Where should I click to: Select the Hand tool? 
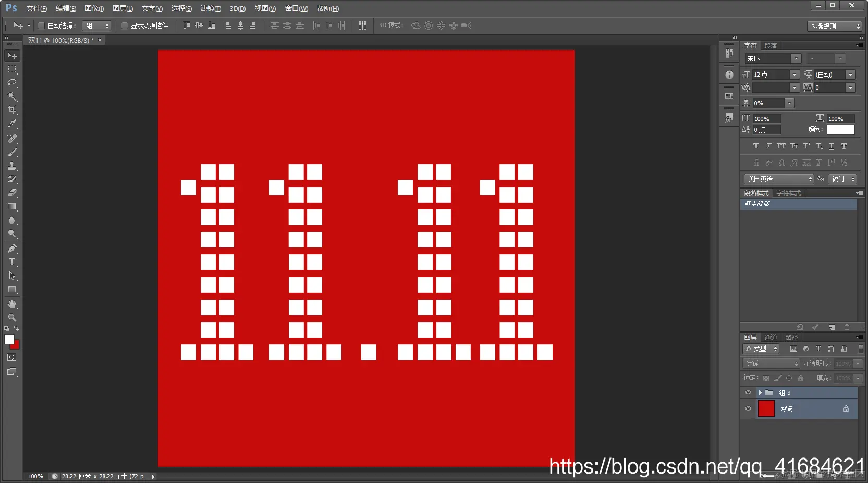(12, 304)
